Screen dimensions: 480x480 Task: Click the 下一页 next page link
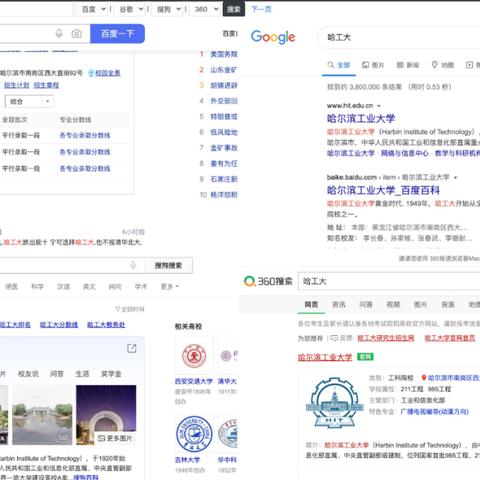coord(261,9)
